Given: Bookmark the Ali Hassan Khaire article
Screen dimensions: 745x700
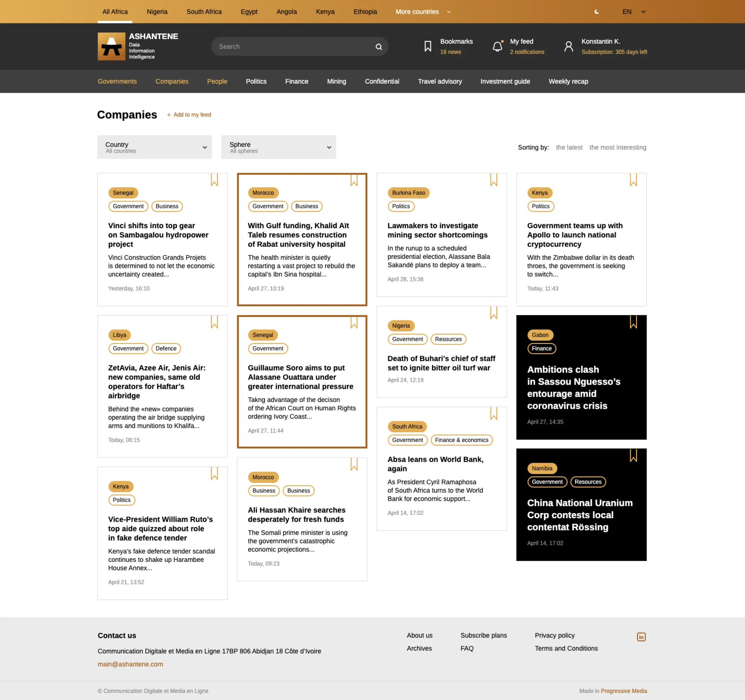Looking at the screenshot, I should [354, 464].
